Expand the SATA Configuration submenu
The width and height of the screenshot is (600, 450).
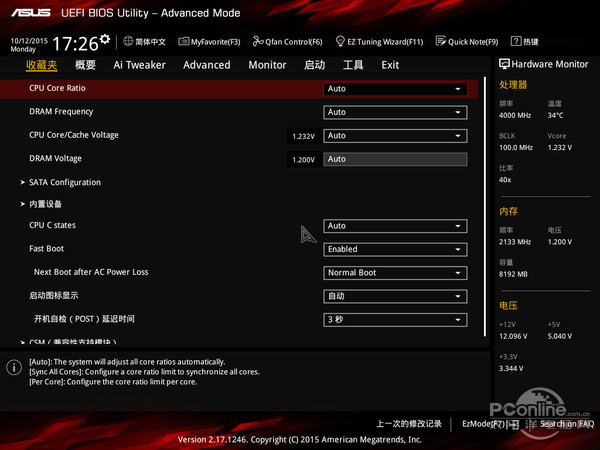65,183
